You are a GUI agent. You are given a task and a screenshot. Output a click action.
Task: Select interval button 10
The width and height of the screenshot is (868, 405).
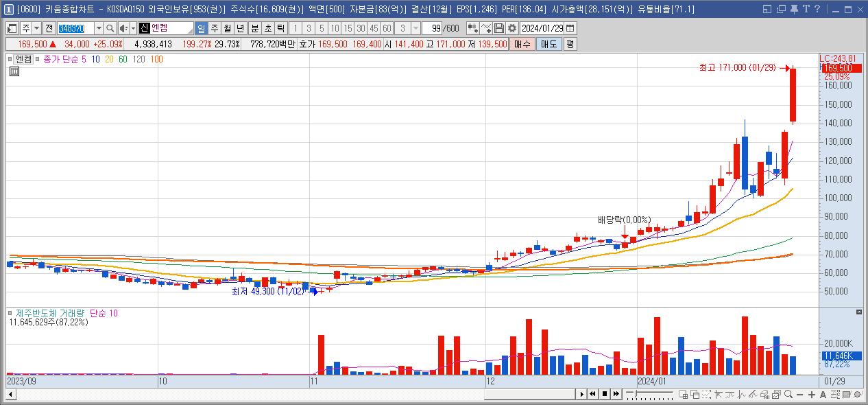point(335,28)
